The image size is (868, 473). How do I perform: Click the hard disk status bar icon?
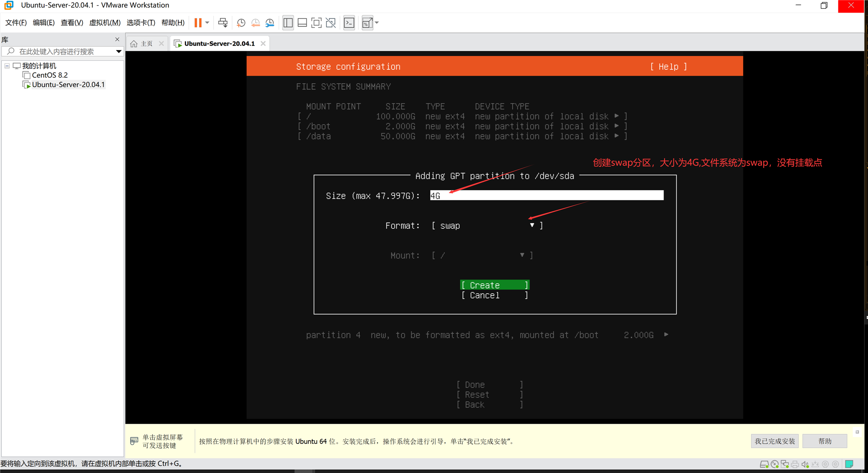pos(764,464)
